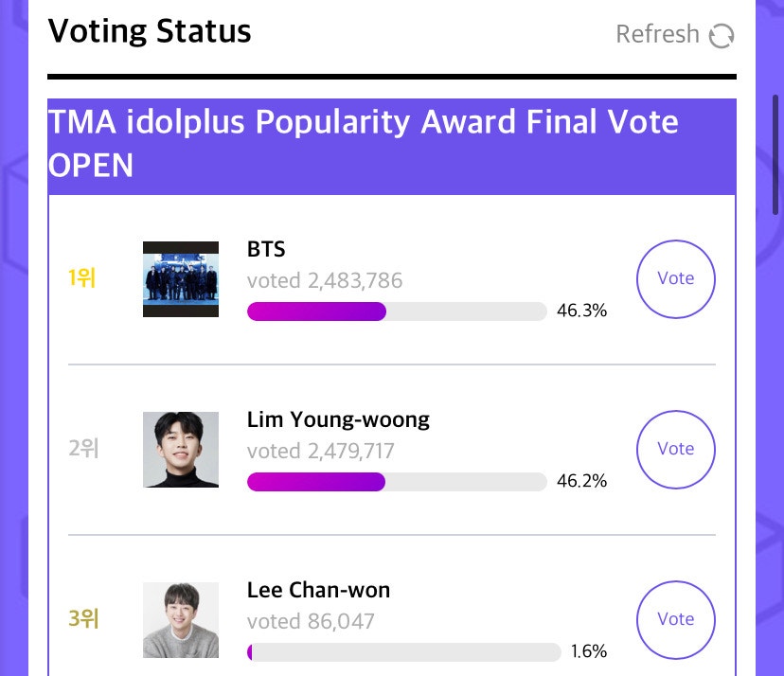
Task: Click the silver 2위 rank badge
Action: pyautogui.click(x=83, y=449)
